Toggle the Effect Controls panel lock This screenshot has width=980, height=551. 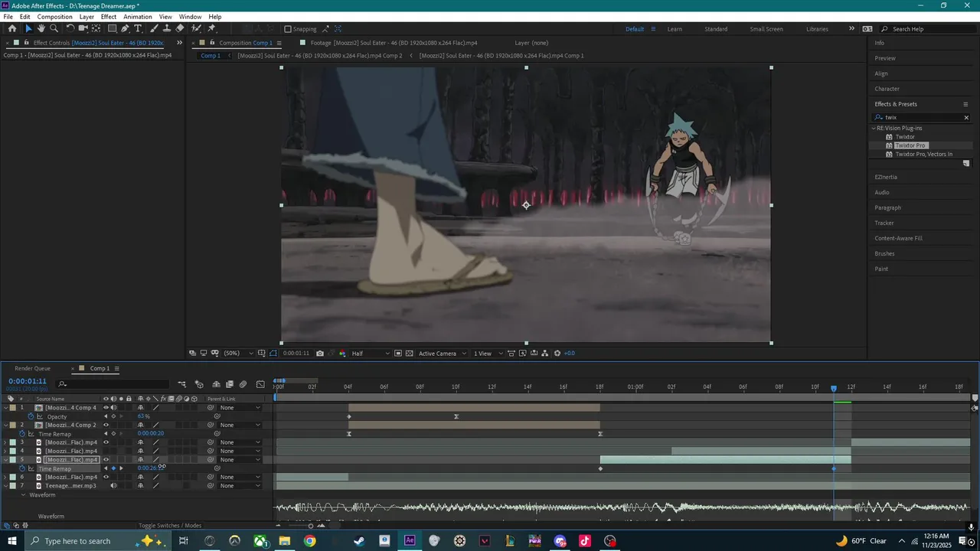[x=28, y=43]
